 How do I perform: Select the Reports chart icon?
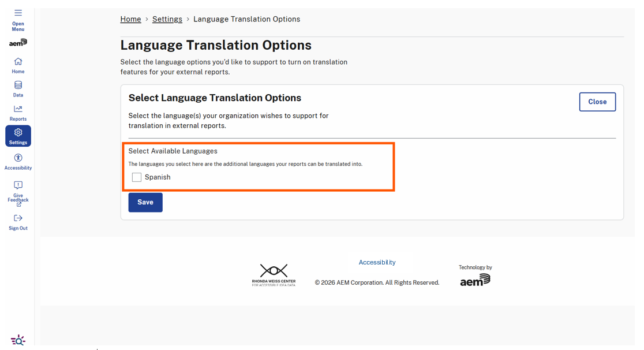coord(18,109)
